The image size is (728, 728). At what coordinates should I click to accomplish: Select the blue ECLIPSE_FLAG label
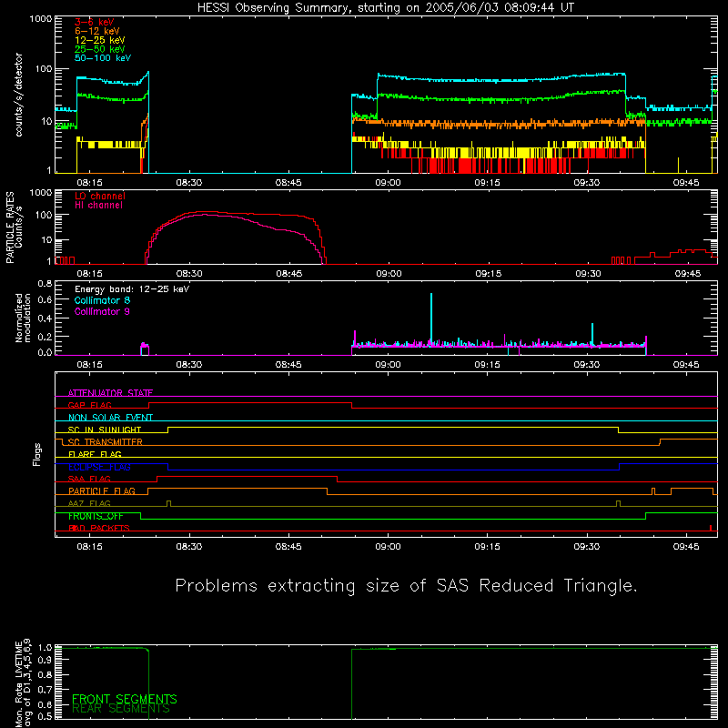(x=99, y=467)
